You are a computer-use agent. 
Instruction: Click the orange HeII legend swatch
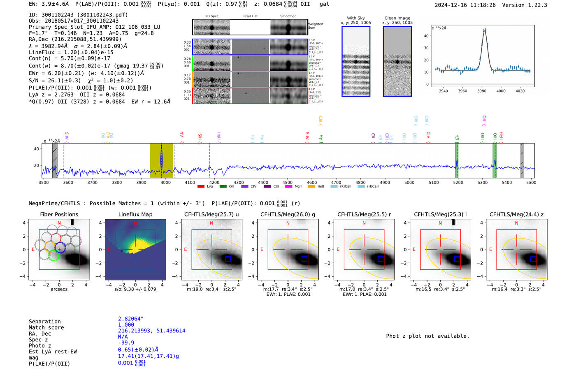click(x=311, y=186)
